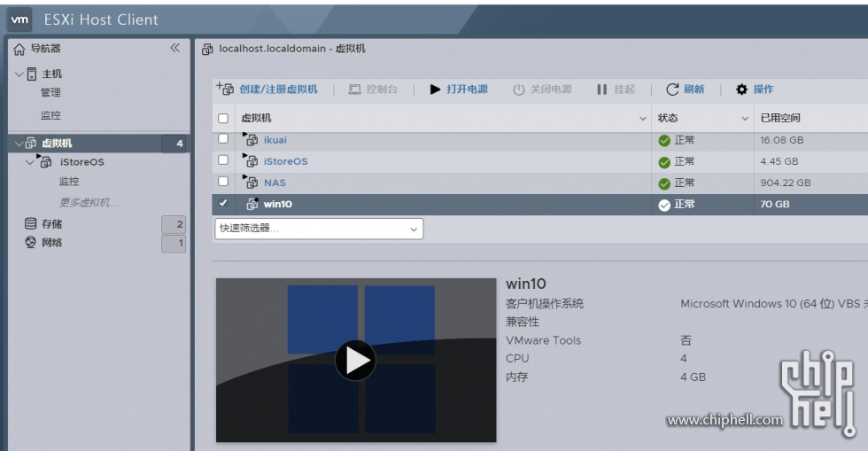Image resolution: width=868 pixels, height=451 pixels.
Task: Click the virtual machines count badge 4
Action: coord(175,144)
